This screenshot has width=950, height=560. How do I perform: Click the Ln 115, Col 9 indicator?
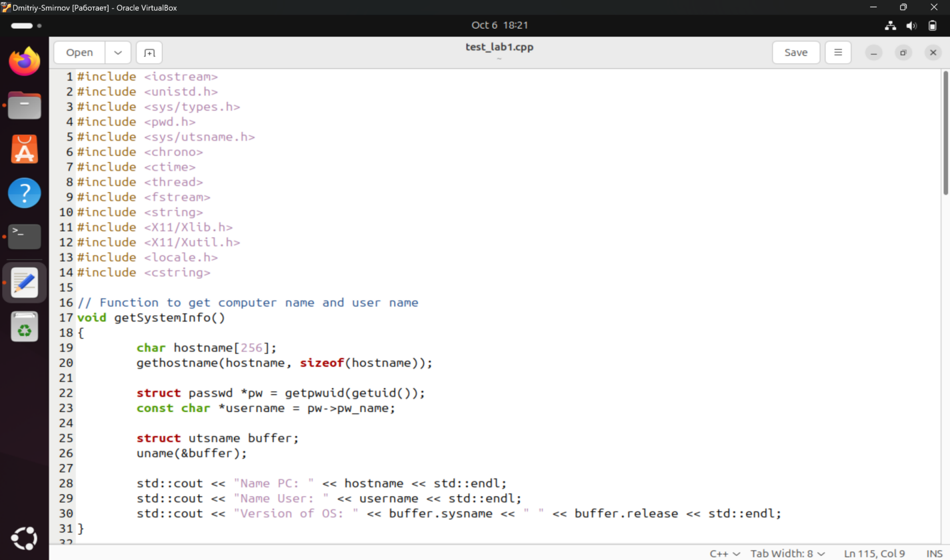click(874, 553)
